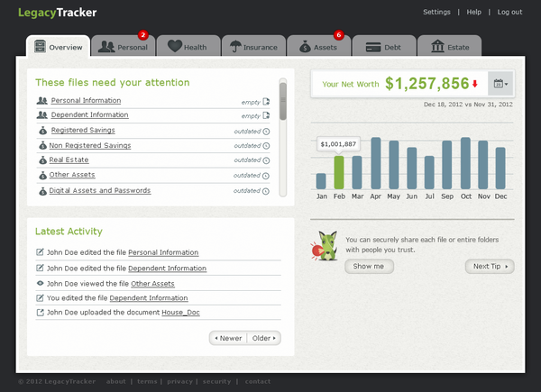Click the $1,001,887 chart tooltip
Image resolution: width=541 pixels, height=392 pixels.
point(338,144)
